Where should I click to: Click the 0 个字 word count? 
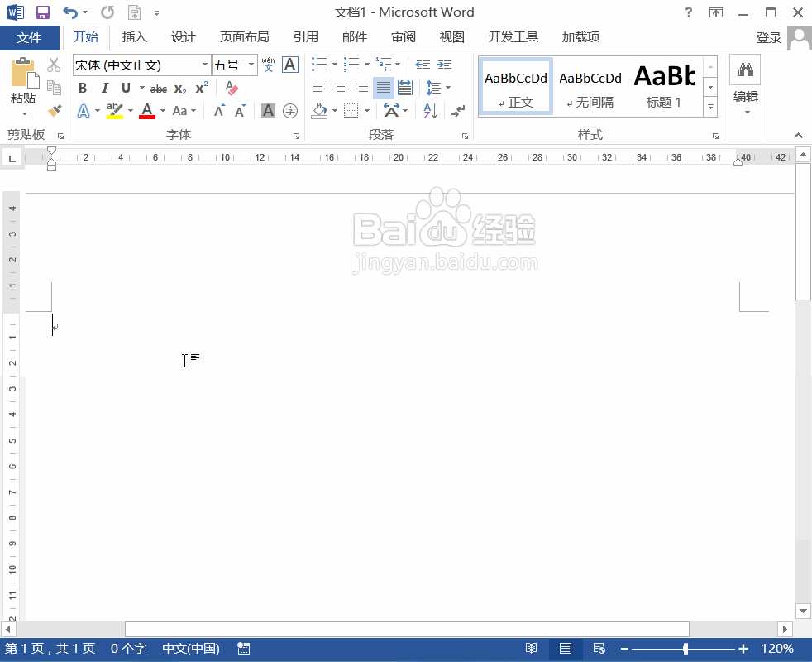(x=128, y=649)
